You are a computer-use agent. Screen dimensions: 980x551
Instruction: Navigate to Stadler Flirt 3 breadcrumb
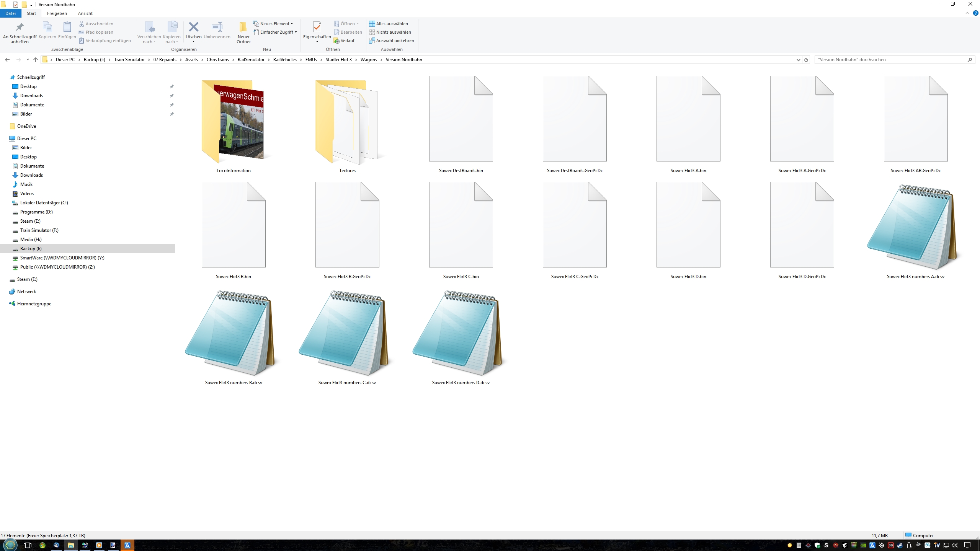point(338,60)
